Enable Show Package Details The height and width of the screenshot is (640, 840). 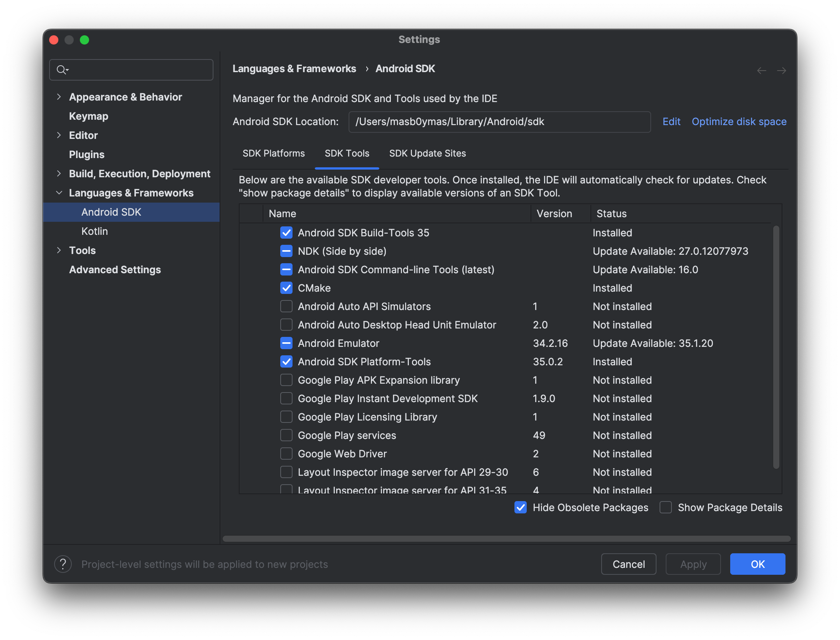(x=666, y=508)
